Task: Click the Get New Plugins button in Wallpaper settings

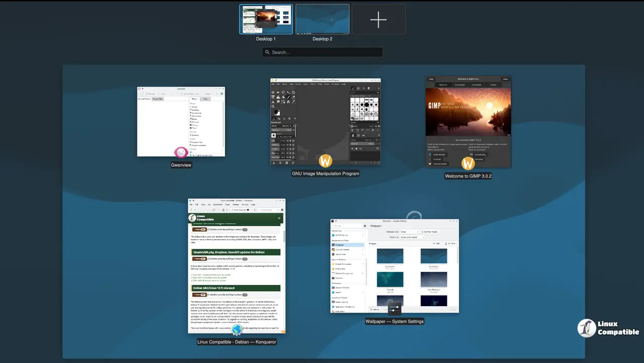Action: click(x=430, y=232)
